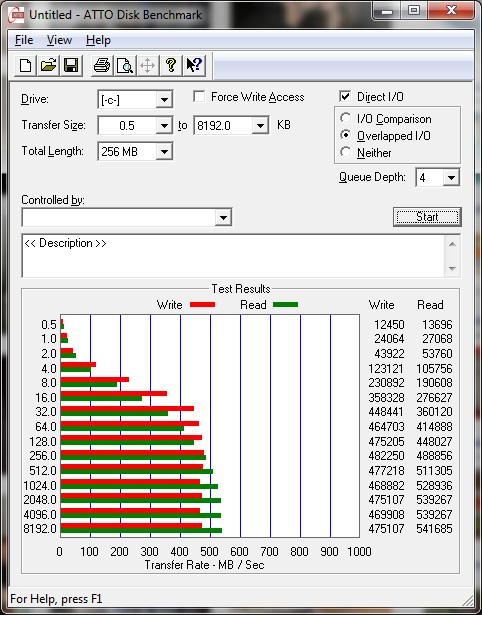Click write value 123121

[386, 369]
